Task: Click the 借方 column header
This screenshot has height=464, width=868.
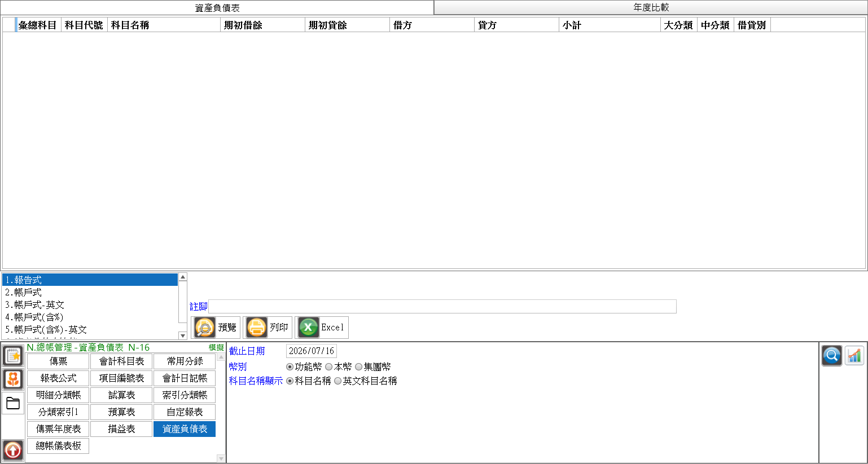Action: [x=432, y=25]
